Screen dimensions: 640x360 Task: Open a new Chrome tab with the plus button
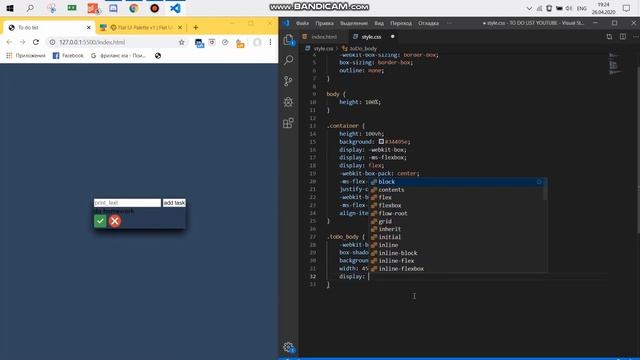[196, 27]
